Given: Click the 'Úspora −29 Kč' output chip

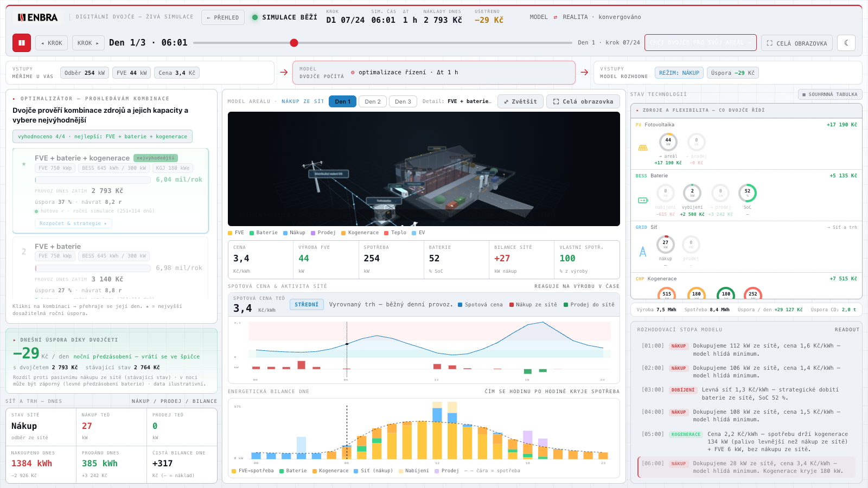Looking at the screenshot, I should (x=733, y=73).
